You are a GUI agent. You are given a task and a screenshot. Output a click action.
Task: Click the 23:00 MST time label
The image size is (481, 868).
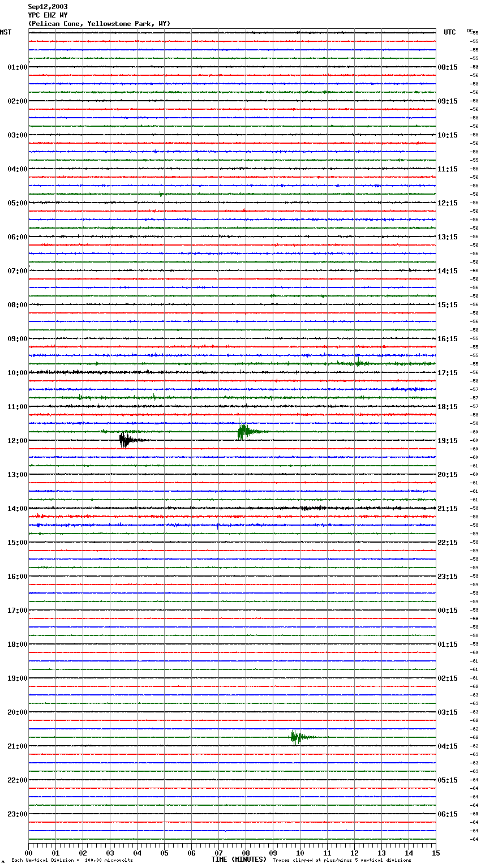pos(17,814)
